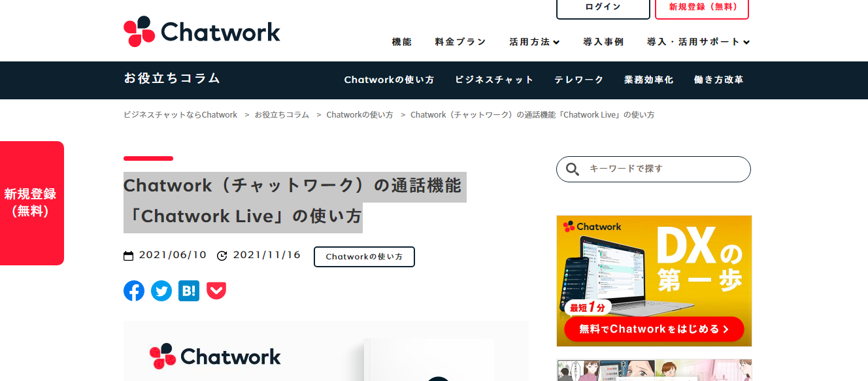This screenshot has height=381, width=868.
Task: Click the calendar icon beside the publish date
Action: tap(128, 255)
